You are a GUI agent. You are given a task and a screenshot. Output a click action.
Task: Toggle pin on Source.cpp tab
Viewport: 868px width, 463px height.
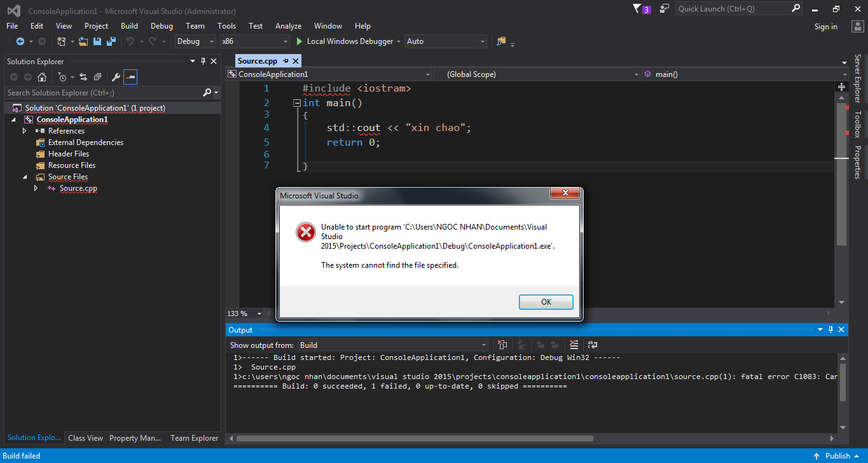(x=286, y=61)
